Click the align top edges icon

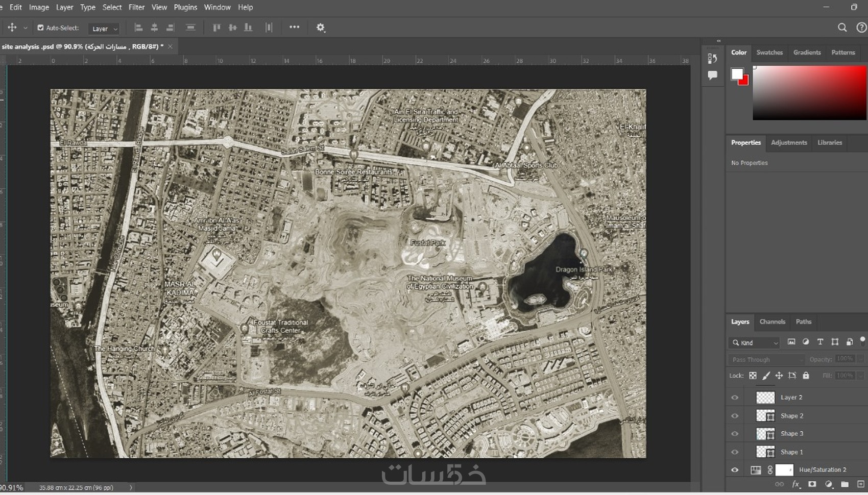(216, 28)
